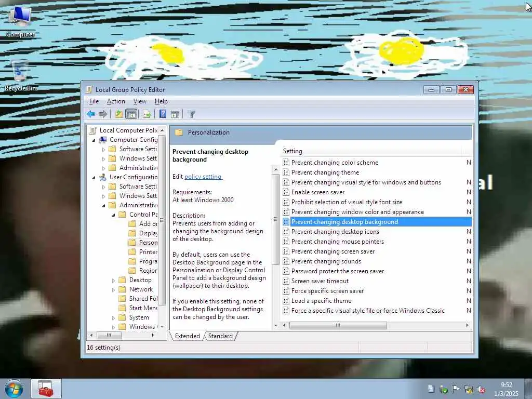532x399 pixels.
Task: Click policy icon beside Prevent changing theme
Action: point(286,172)
